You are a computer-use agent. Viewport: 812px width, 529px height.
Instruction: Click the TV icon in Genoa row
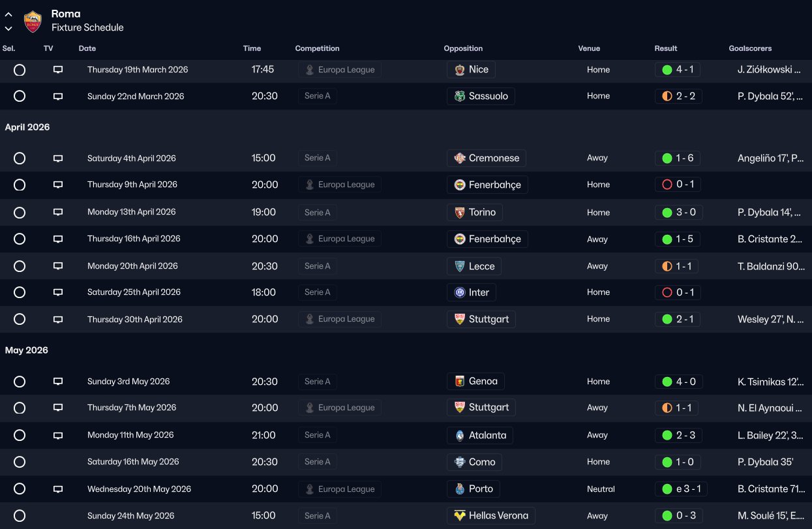58,382
